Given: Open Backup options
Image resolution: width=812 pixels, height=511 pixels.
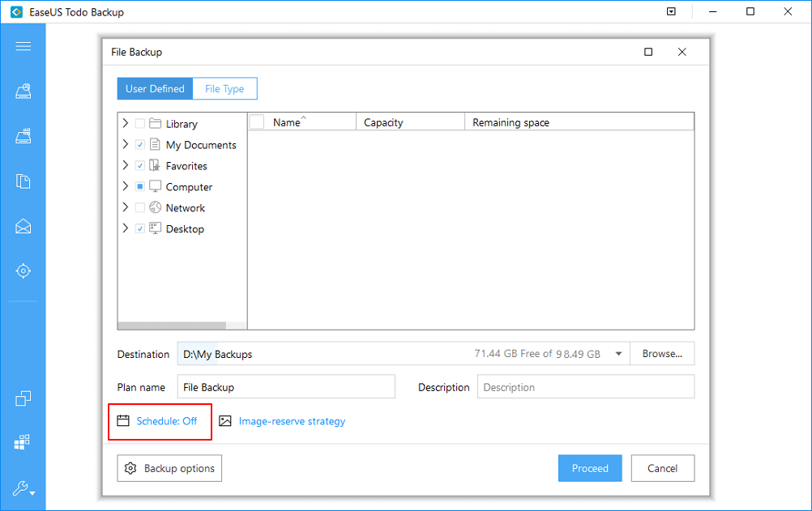Looking at the screenshot, I should click(x=169, y=468).
